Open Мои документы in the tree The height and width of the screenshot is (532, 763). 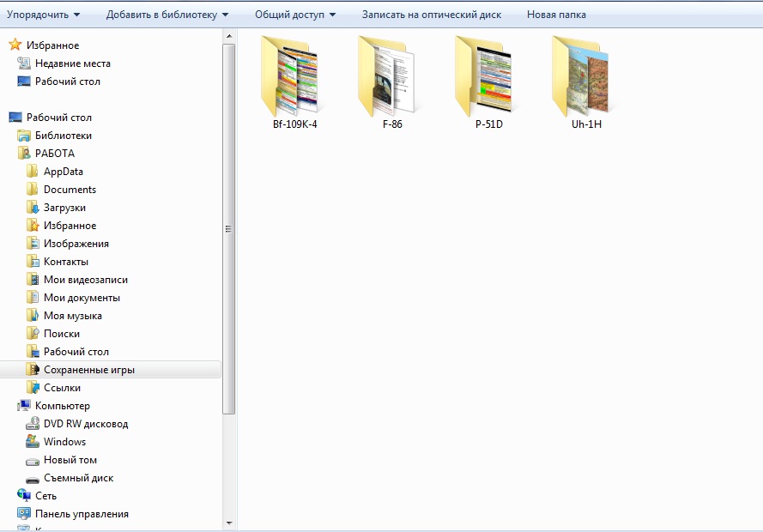click(82, 297)
